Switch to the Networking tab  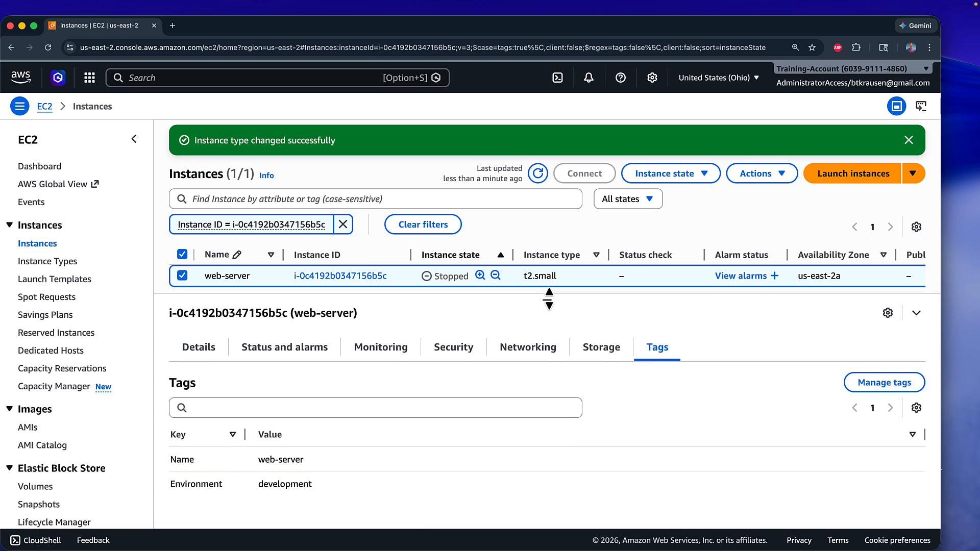(528, 347)
